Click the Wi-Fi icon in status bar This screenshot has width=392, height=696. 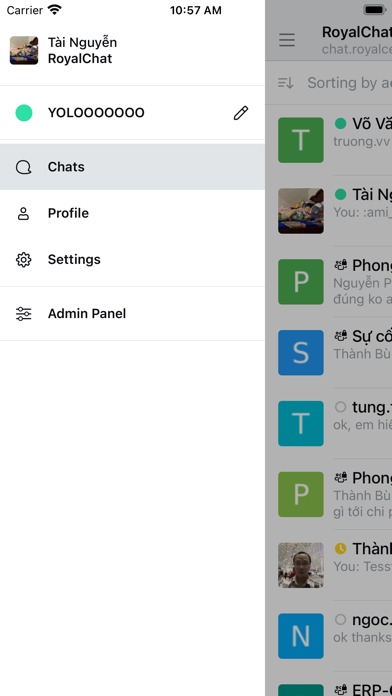click(55, 10)
